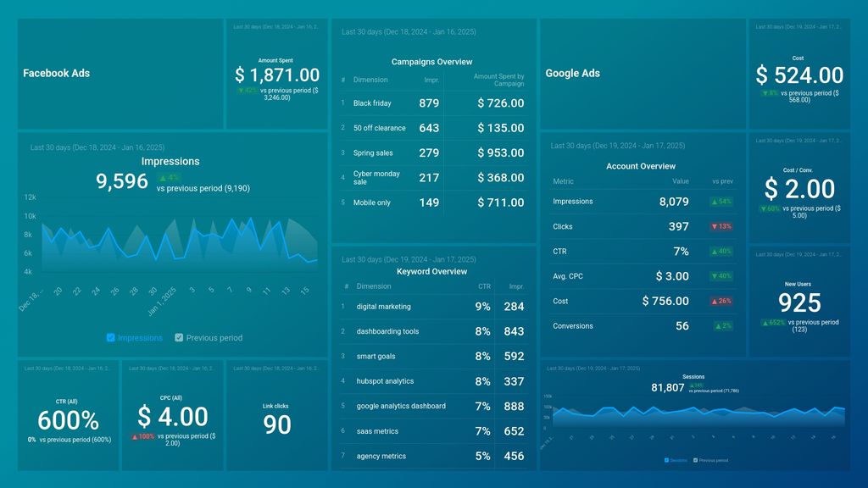
Task: Click the Facebook Ads title
Action: pos(57,73)
